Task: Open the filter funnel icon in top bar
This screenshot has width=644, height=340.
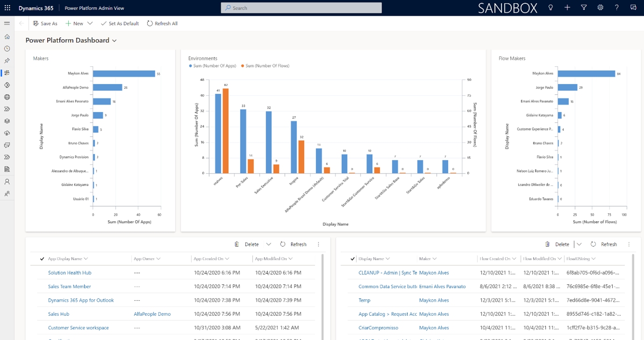Action: [584, 7]
